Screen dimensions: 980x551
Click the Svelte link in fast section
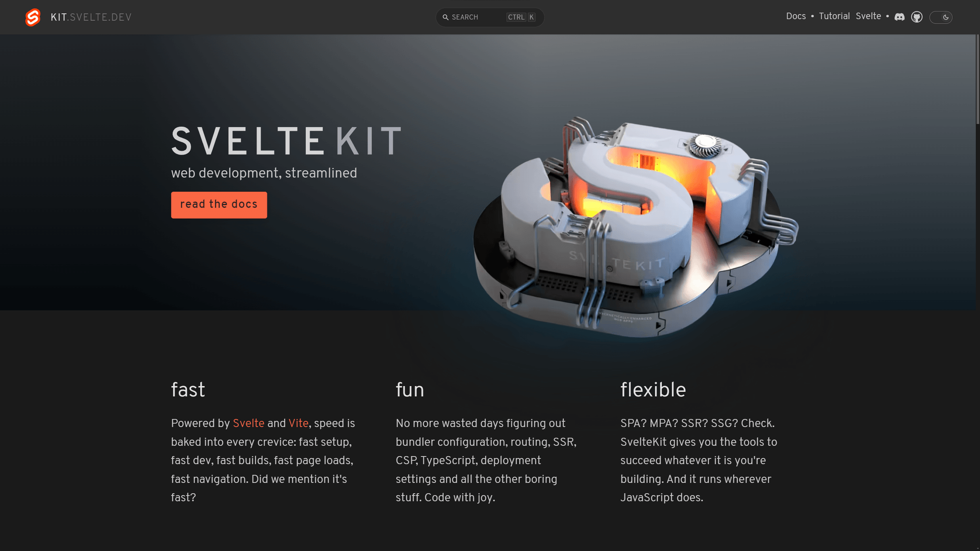click(x=249, y=424)
